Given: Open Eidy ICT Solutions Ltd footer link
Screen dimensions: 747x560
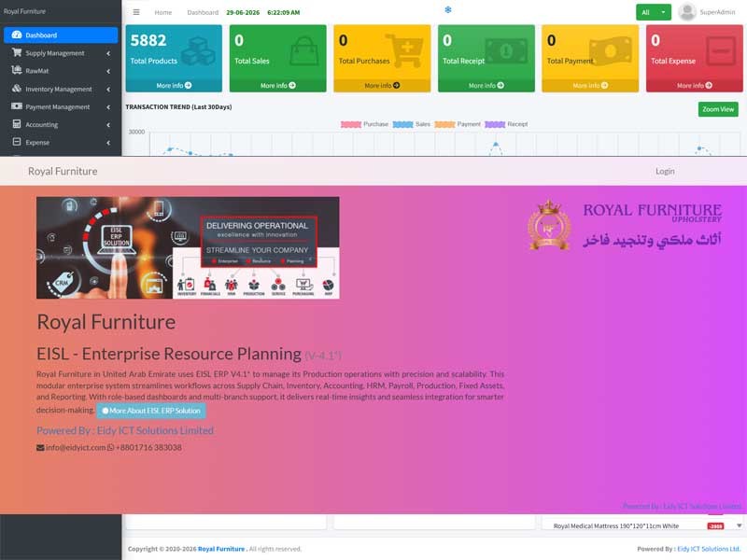Looking at the screenshot, I should click(x=709, y=549).
